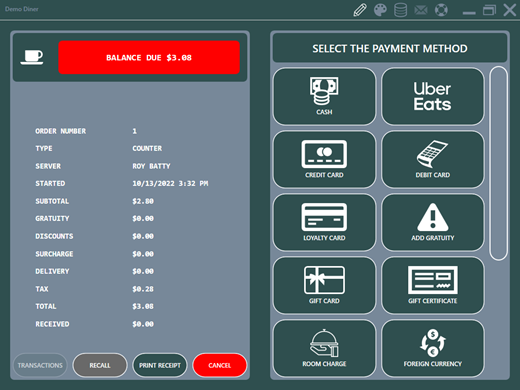Click the TOTAL value $3.08

pyautogui.click(x=143, y=306)
